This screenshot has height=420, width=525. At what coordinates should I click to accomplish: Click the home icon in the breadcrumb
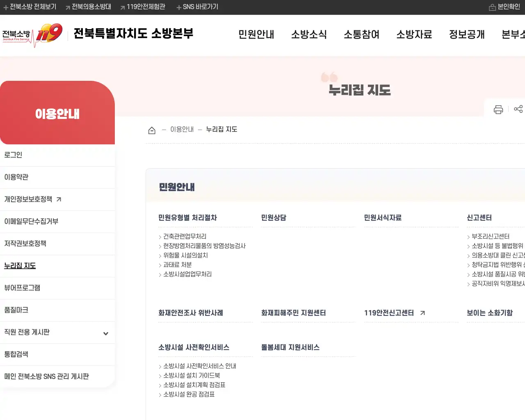152,129
